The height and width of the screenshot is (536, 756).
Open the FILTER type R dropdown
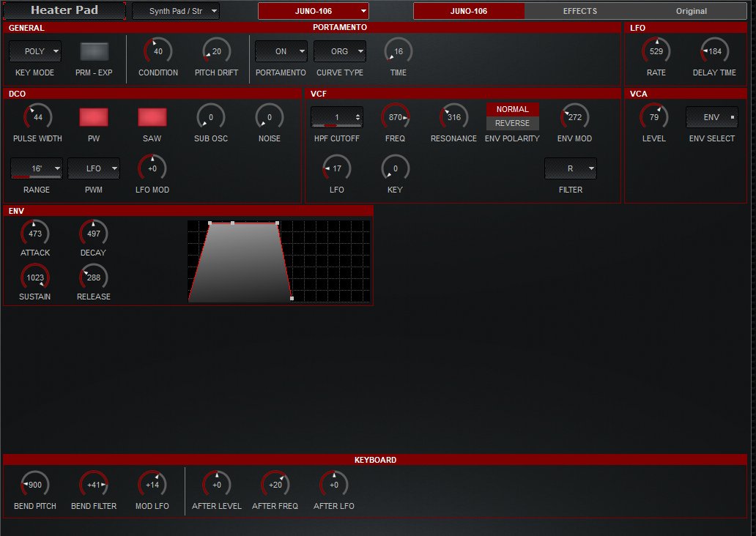[571, 168]
